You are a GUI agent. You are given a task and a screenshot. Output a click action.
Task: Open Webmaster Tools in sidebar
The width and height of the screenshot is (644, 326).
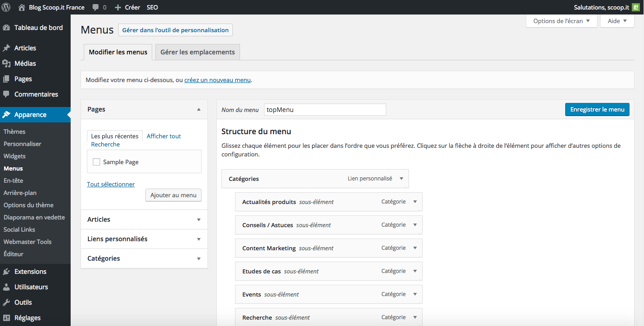click(x=28, y=242)
